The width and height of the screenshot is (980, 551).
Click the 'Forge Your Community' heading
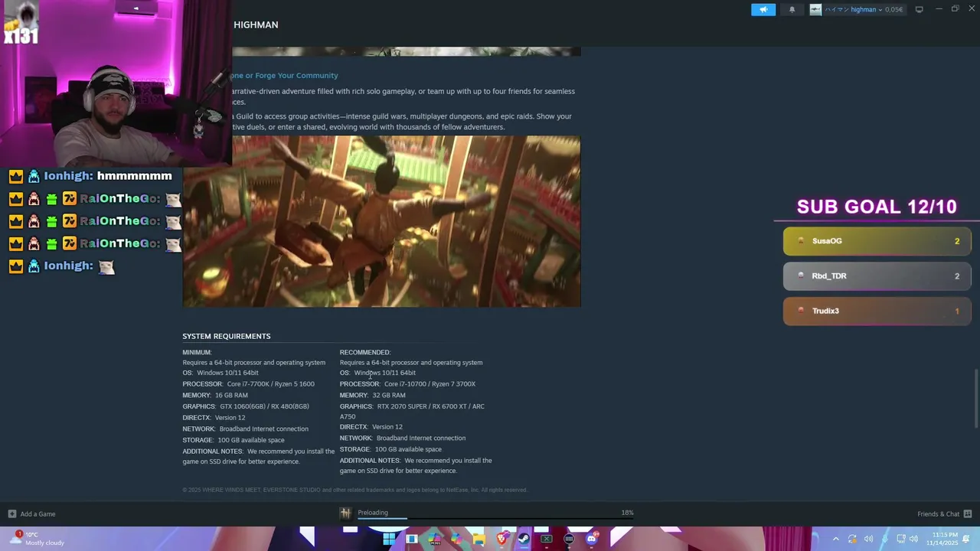point(285,75)
